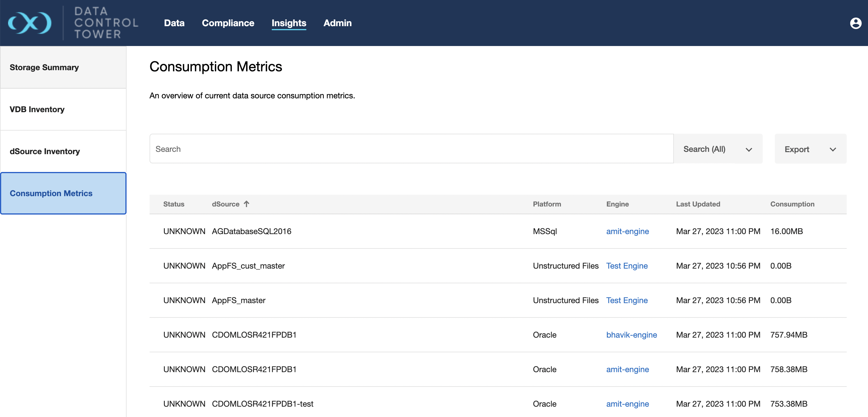This screenshot has width=868, height=417.
Task: Open Test Engine link for AppFS_cust_master
Action: click(x=627, y=266)
